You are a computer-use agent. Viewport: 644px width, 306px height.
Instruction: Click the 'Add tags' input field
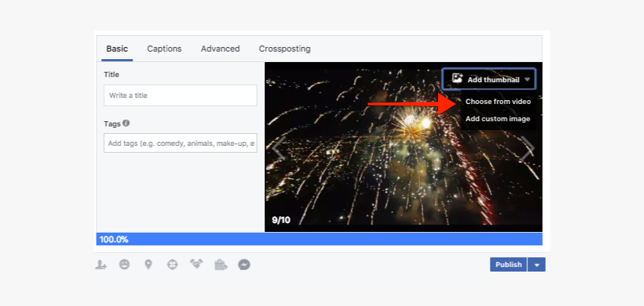click(180, 143)
